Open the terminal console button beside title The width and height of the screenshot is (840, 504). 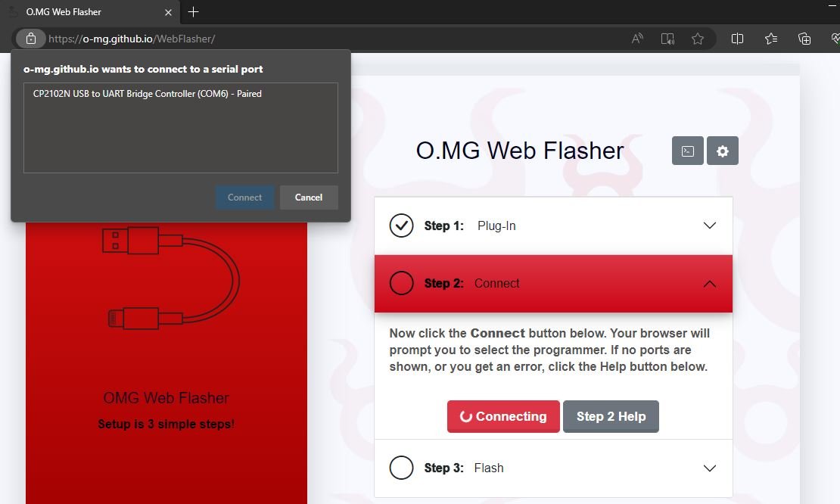point(687,151)
